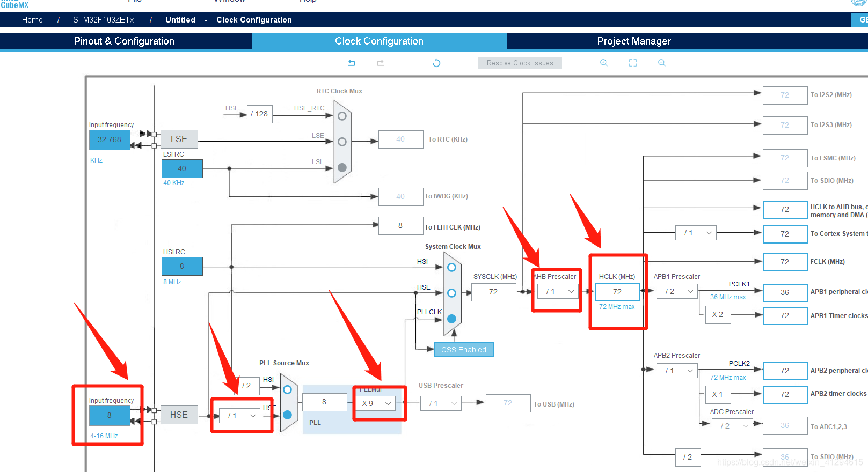Click the To IWDG (KHz) 40 box
This screenshot has width=868, height=472.
400,196
